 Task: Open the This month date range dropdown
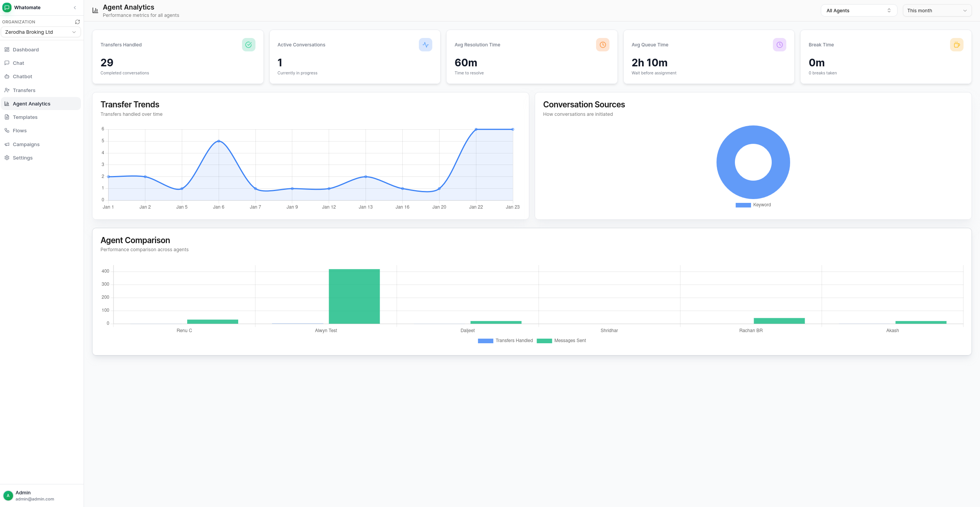937,10
